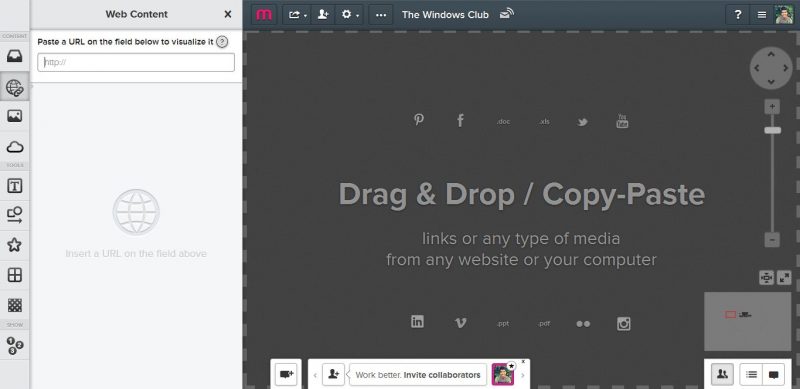Click the pink m logo button

(264, 15)
